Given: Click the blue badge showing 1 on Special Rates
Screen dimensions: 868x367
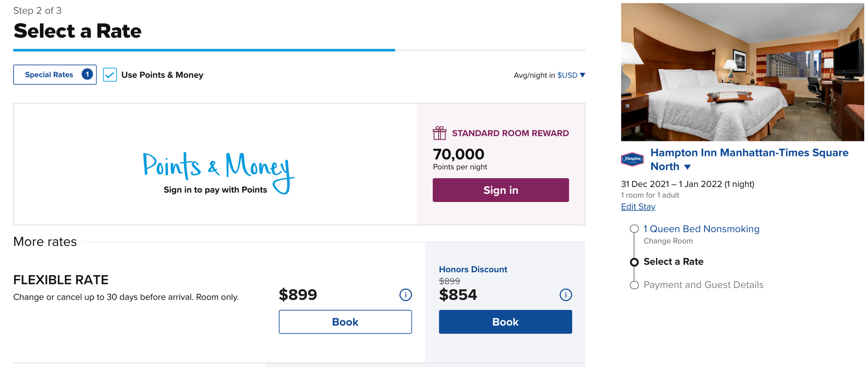Looking at the screenshot, I should [87, 75].
